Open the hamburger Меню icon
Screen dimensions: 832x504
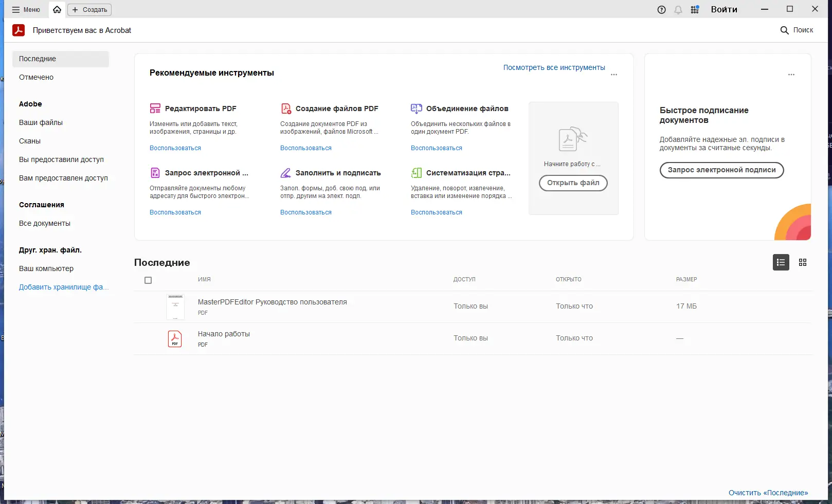pyautogui.click(x=16, y=10)
